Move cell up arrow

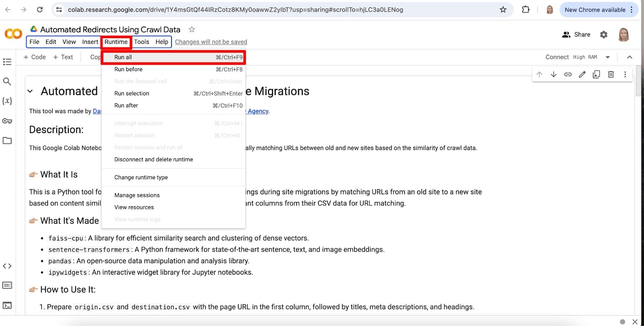[539, 74]
